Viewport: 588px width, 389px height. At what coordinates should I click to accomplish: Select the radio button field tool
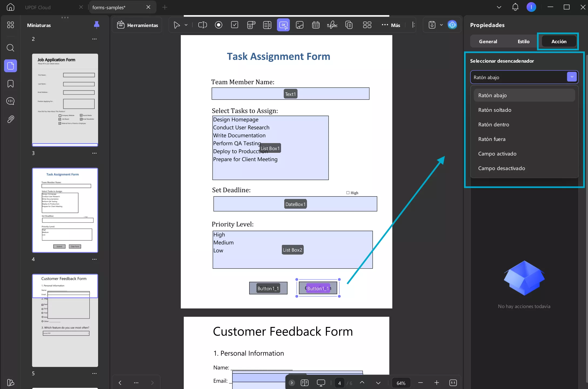click(x=218, y=25)
